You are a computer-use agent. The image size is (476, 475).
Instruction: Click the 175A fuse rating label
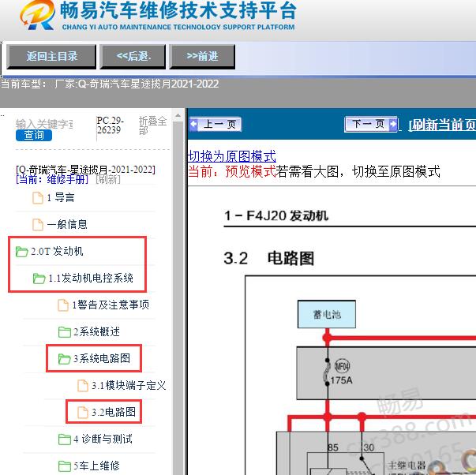(x=341, y=380)
